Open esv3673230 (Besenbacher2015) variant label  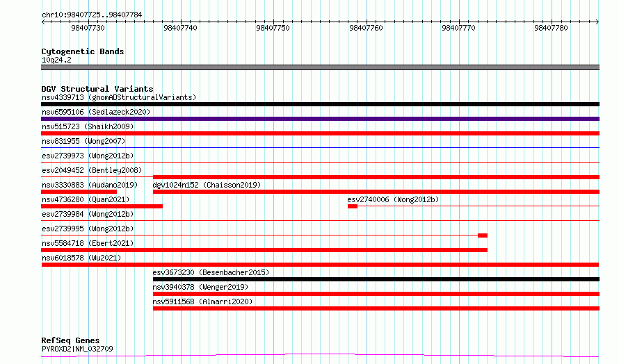[211, 272]
